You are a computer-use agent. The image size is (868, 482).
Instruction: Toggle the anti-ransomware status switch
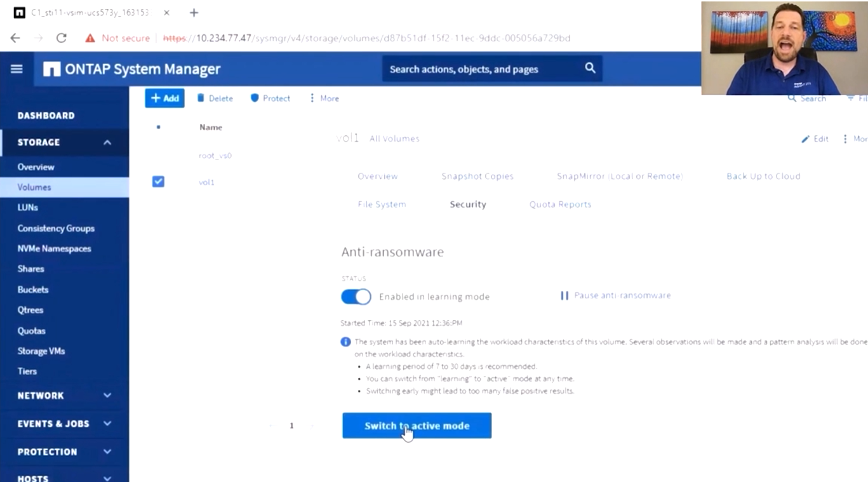[x=356, y=297]
